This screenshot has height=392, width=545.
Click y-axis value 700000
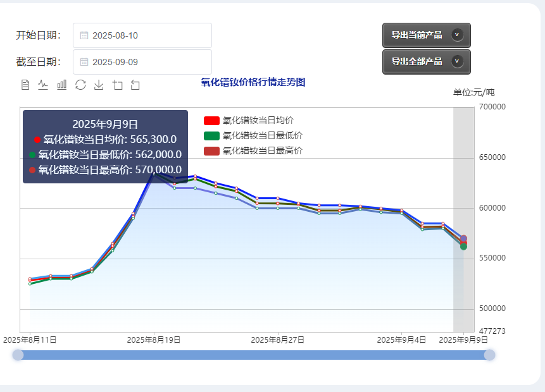click(x=492, y=107)
